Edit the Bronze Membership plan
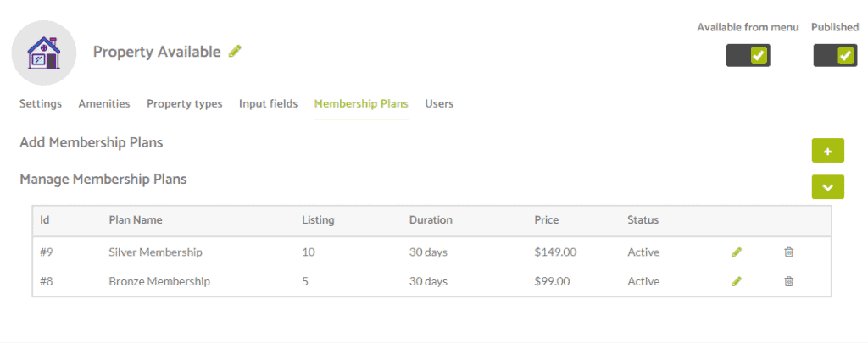Image resolution: width=868 pixels, height=343 pixels. tap(737, 281)
